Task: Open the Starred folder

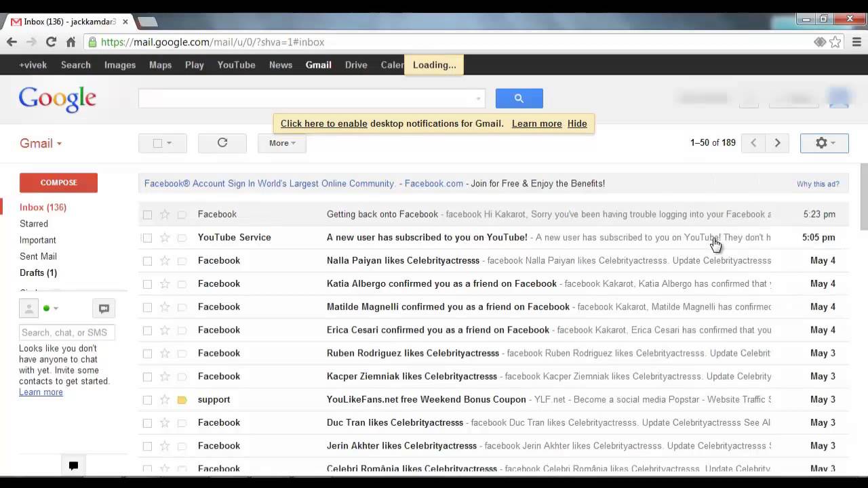Action: tap(34, 224)
